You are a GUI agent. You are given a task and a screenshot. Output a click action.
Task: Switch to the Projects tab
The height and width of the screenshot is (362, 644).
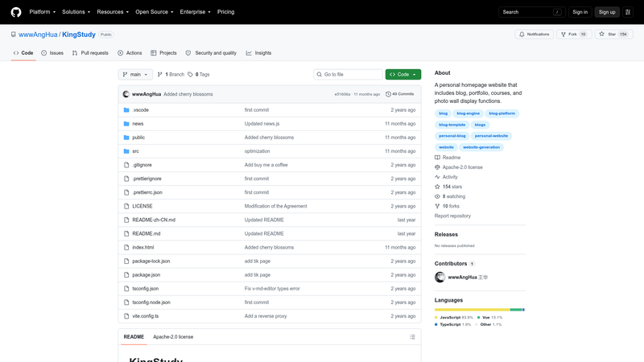point(163,53)
